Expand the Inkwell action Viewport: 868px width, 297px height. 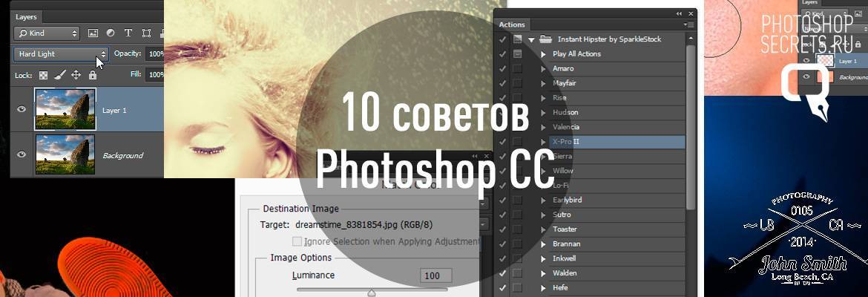click(543, 258)
